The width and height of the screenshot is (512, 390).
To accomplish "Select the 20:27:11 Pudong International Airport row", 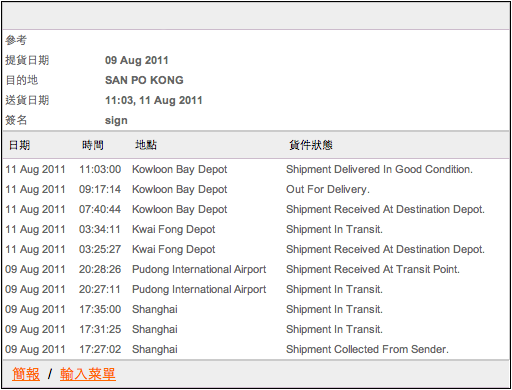I will coord(256,289).
